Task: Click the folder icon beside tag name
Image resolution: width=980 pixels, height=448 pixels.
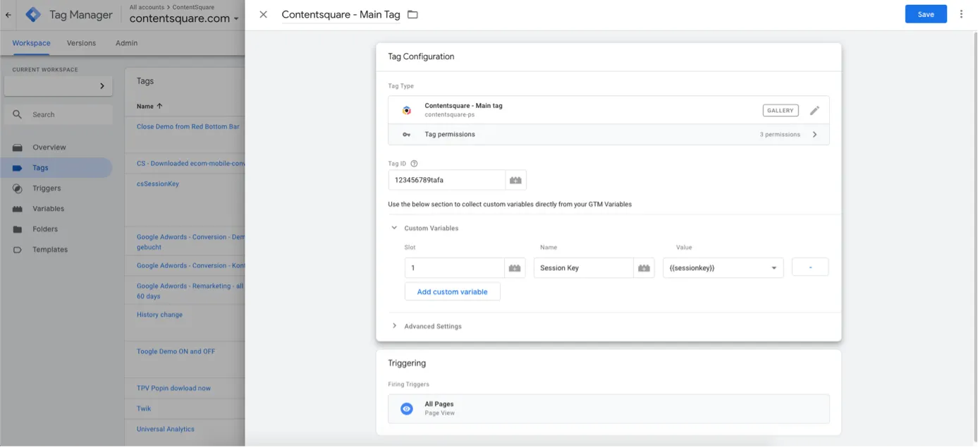Action: coord(412,15)
